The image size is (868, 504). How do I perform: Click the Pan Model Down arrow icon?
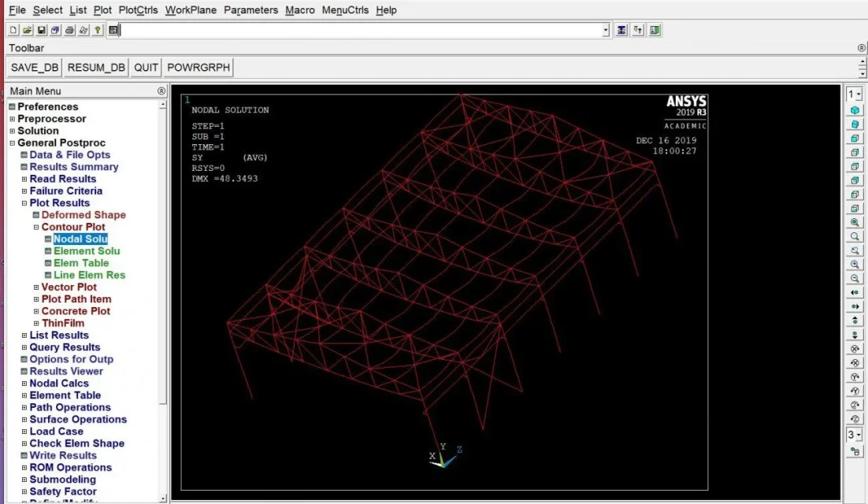coord(855,335)
